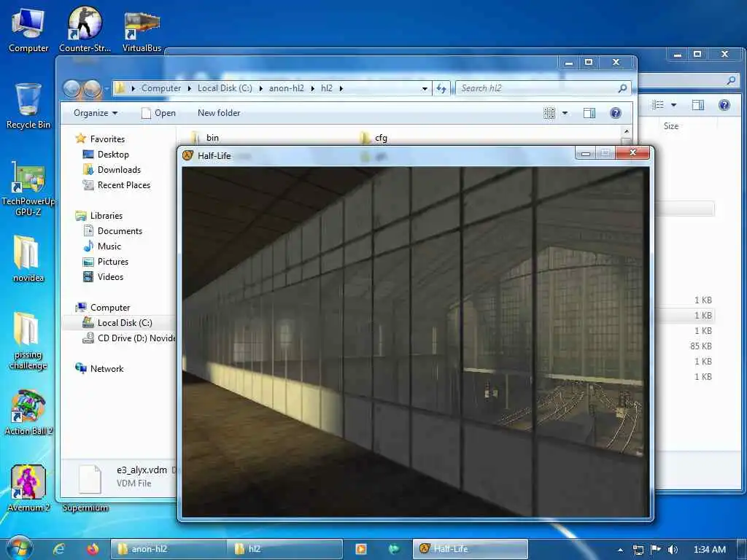This screenshot has height=560, width=747.
Task: Click the search magnifier in hl2 window
Action: pyautogui.click(x=622, y=88)
